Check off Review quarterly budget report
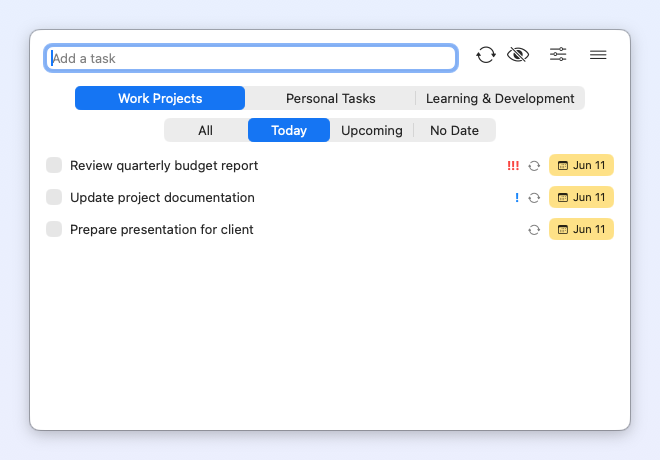The image size is (660, 460). [x=54, y=165]
